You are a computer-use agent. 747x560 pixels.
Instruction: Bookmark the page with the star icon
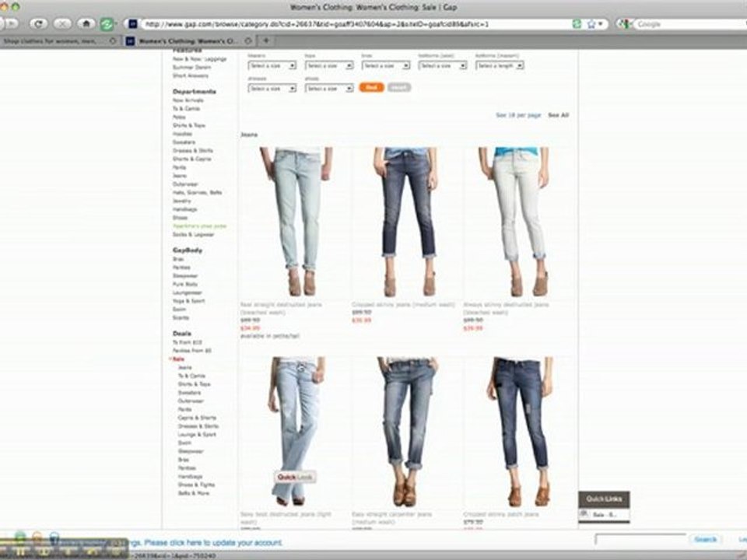coord(591,24)
